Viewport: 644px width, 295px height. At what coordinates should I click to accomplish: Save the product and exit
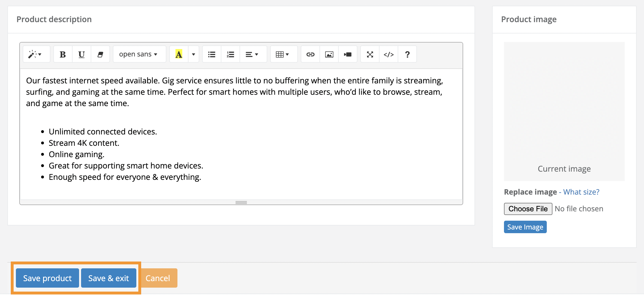(109, 278)
